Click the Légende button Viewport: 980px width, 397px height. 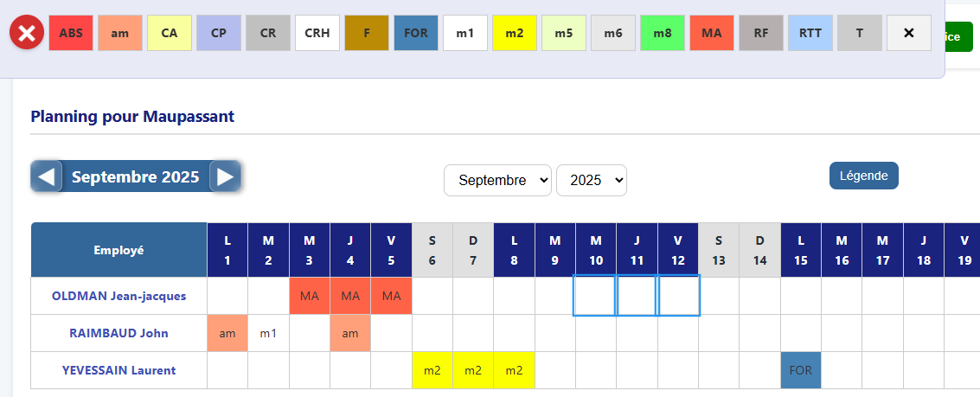[863, 176]
